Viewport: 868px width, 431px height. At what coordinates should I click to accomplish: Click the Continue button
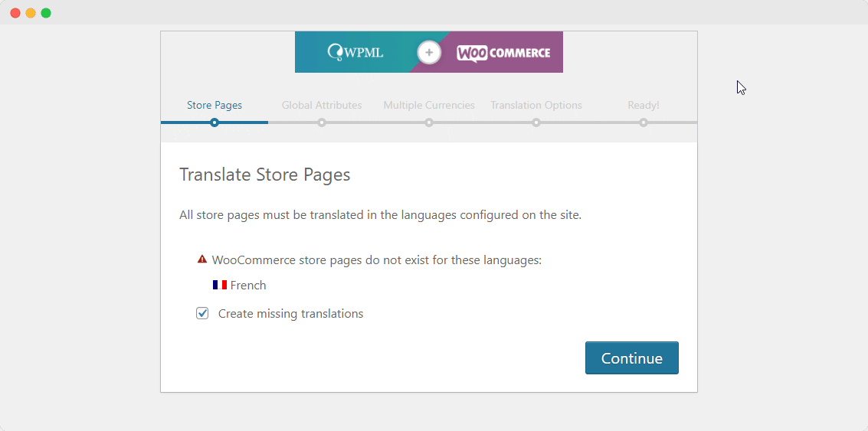click(631, 358)
